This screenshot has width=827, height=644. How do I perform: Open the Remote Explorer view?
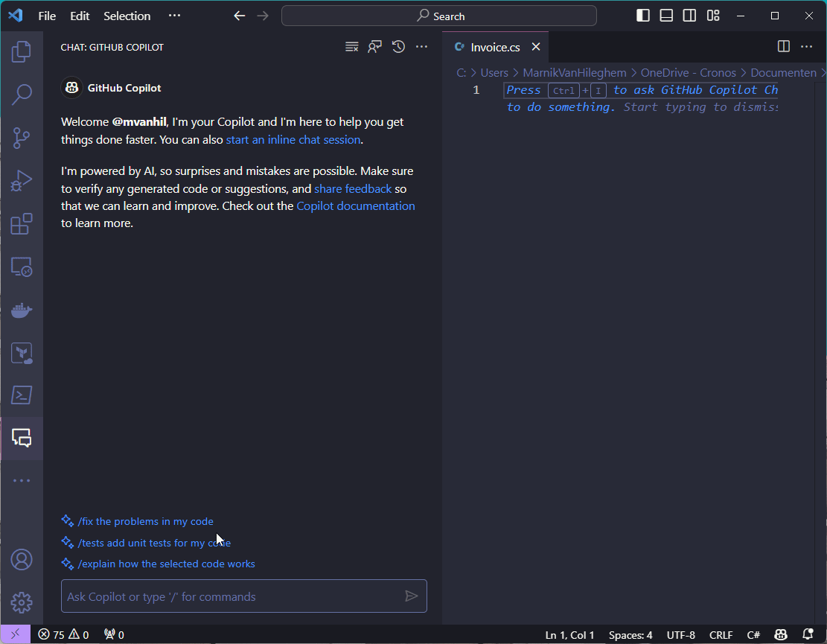coord(22,267)
